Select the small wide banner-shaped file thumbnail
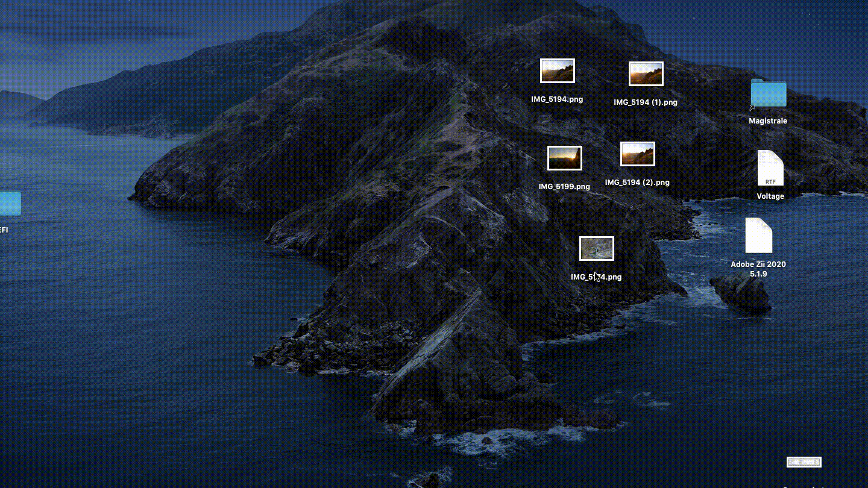The height and width of the screenshot is (488, 868). coord(804,462)
